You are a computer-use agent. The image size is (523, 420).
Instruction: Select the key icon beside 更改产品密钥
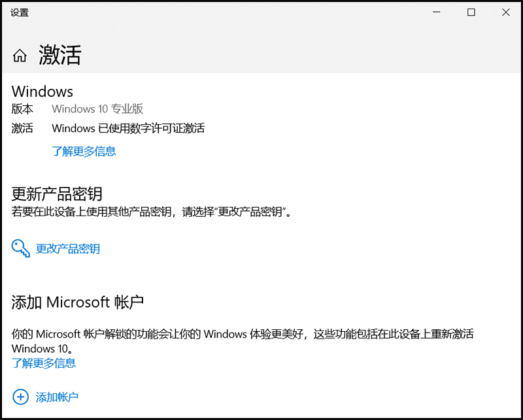[20, 249]
